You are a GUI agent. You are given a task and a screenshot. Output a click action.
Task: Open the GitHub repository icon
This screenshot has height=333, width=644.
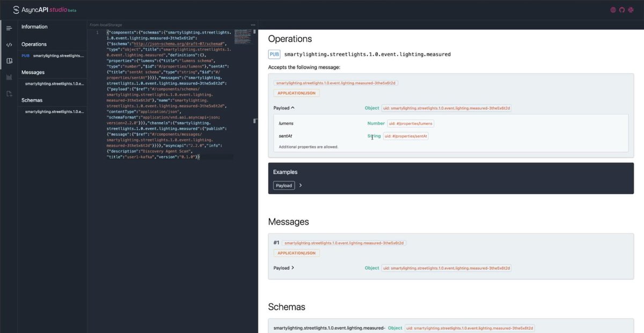[x=622, y=10]
